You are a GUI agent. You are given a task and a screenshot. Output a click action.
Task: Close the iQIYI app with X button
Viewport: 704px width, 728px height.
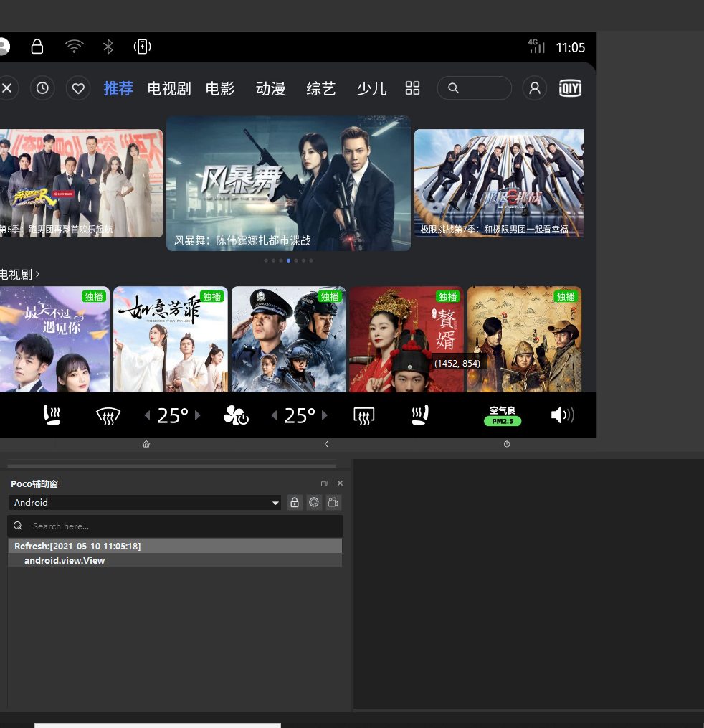click(7, 88)
